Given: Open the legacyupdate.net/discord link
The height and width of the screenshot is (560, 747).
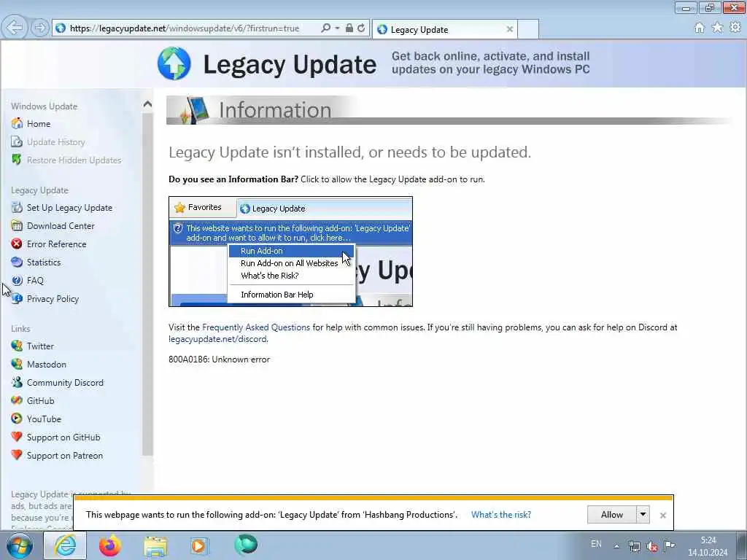Looking at the screenshot, I should pos(217,339).
